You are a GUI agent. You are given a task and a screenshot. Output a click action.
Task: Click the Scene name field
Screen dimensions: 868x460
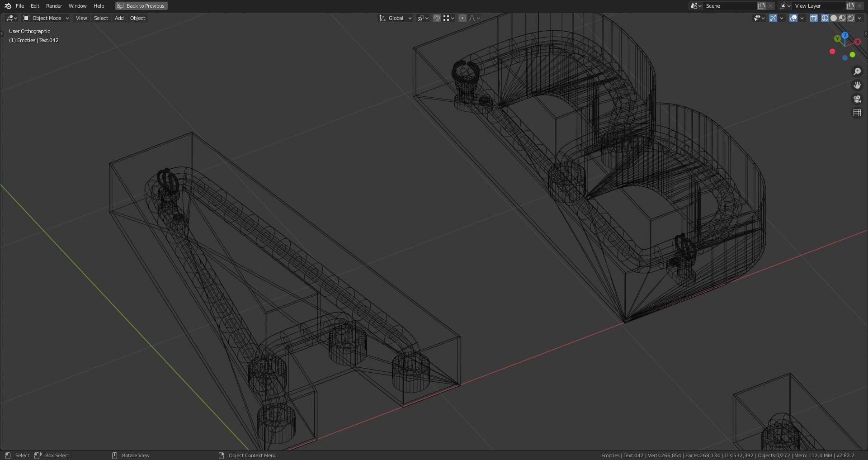[730, 6]
